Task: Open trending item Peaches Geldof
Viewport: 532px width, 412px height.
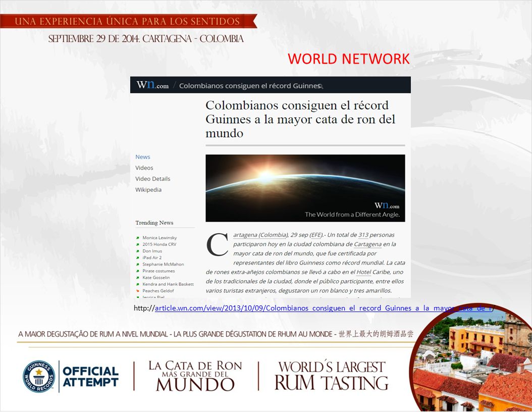Action: (158, 291)
